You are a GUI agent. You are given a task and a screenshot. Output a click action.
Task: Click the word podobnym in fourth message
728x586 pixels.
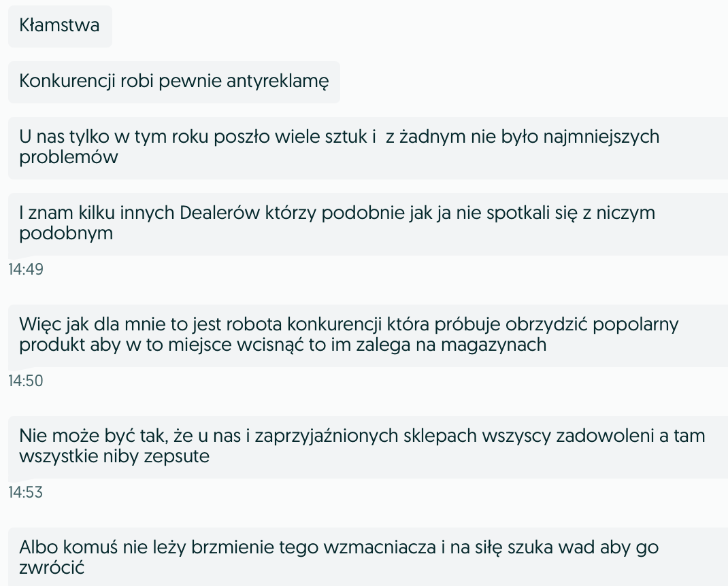(66, 233)
